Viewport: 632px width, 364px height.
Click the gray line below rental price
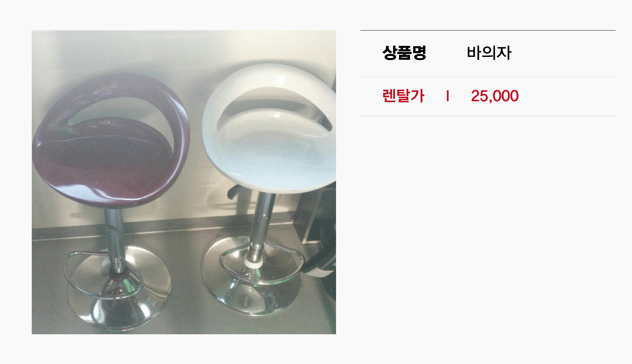click(x=488, y=116)
